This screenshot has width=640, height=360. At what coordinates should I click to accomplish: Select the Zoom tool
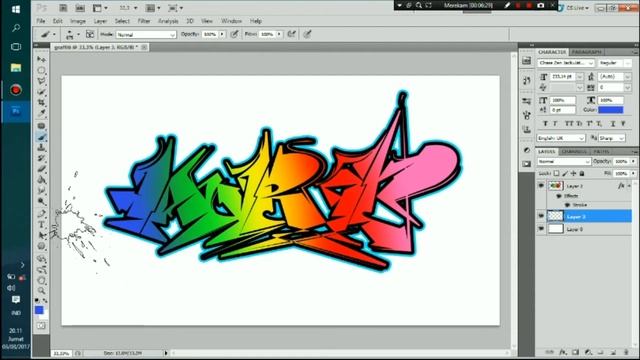tap(41, 291)
